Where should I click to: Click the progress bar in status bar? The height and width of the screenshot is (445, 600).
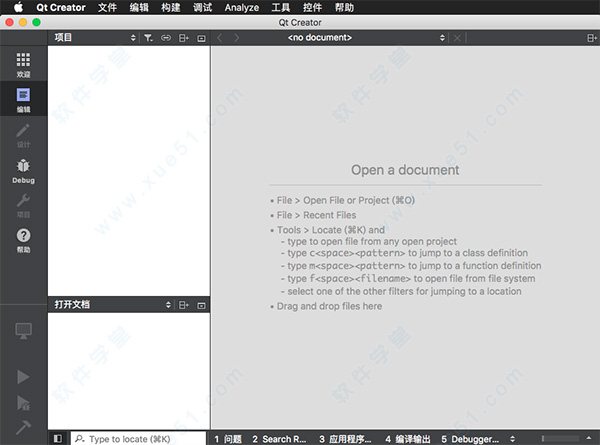[561, 438]
